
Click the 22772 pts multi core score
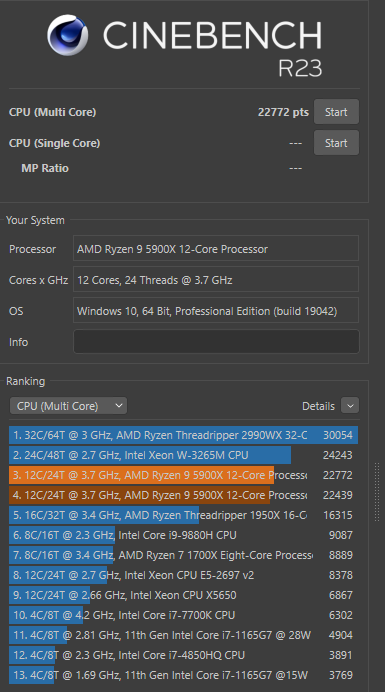283,112
